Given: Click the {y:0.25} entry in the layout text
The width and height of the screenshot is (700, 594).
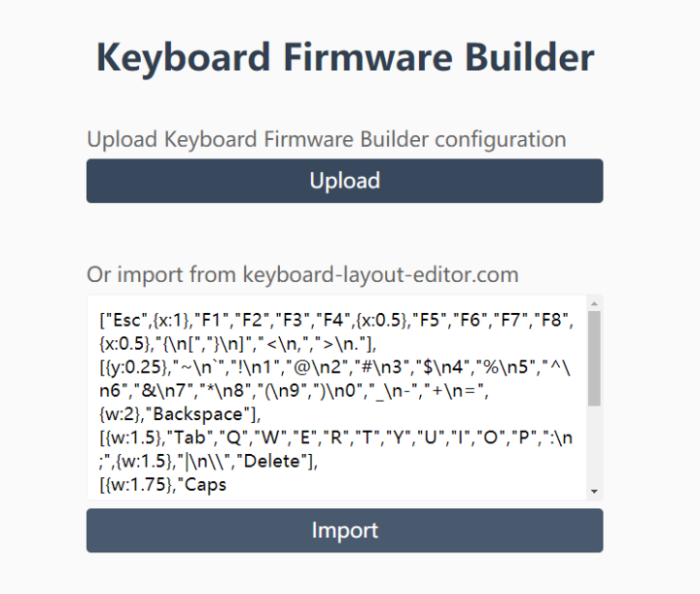Looking at the screenshot, I should [x=133, y=367].
